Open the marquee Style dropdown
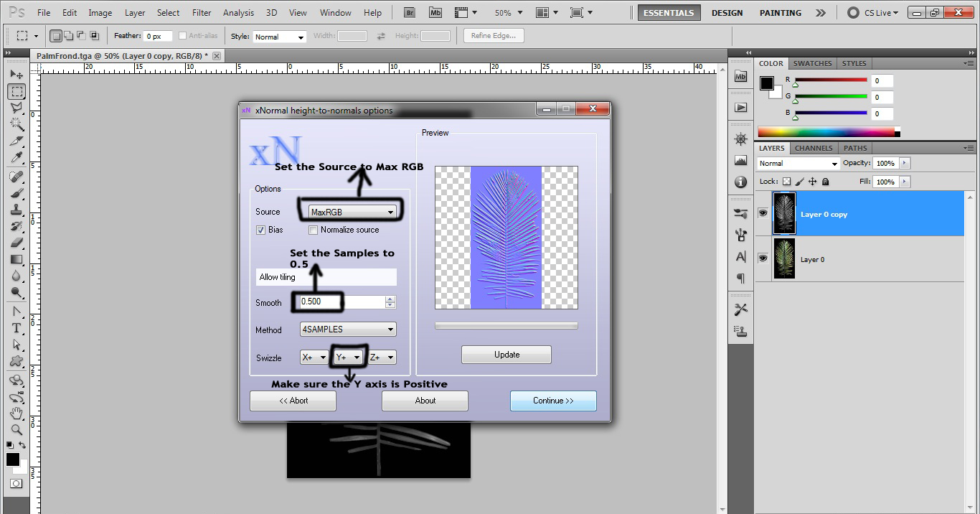 pos(279,37)
